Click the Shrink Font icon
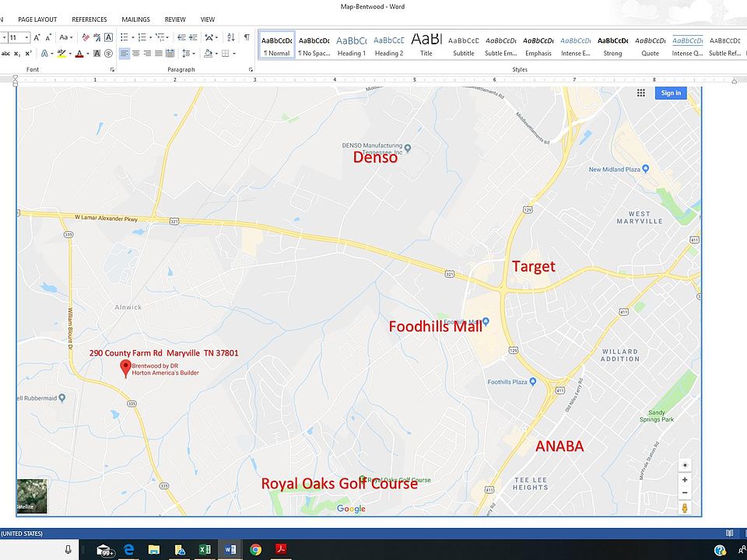 pyautogui.click(x=48, y=37)
